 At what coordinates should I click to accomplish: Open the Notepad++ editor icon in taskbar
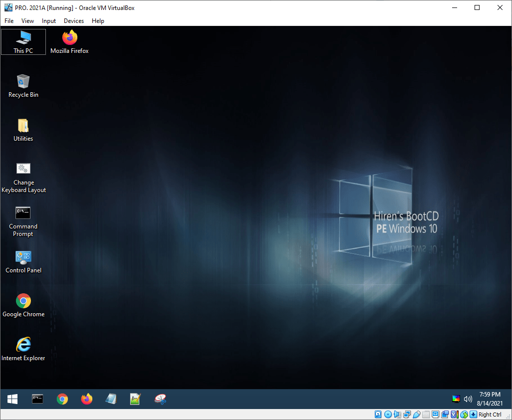(x=135, y=399)
